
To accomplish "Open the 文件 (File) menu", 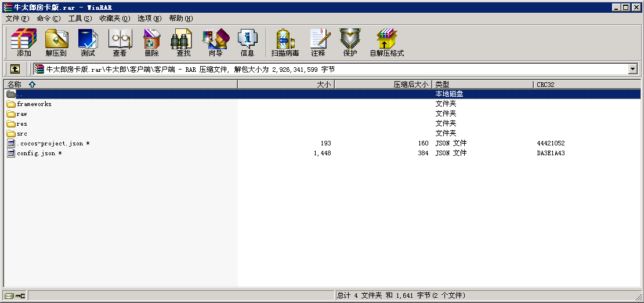I will click(x=17, y=19).
